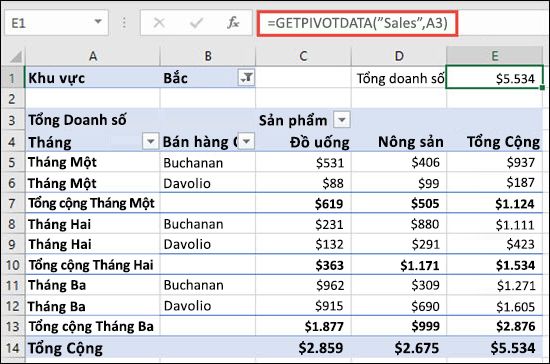Click the 'Nông sản' column heading

(399, 142)
